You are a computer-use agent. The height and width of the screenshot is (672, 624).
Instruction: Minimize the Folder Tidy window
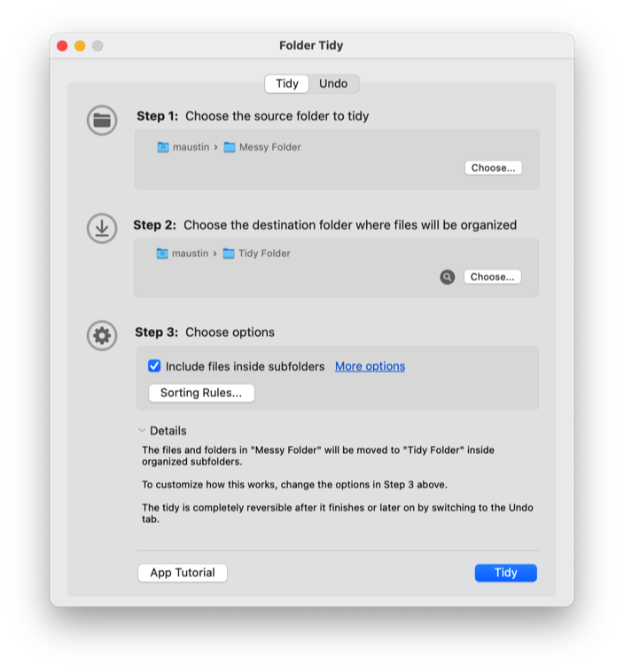click(80, 46)
